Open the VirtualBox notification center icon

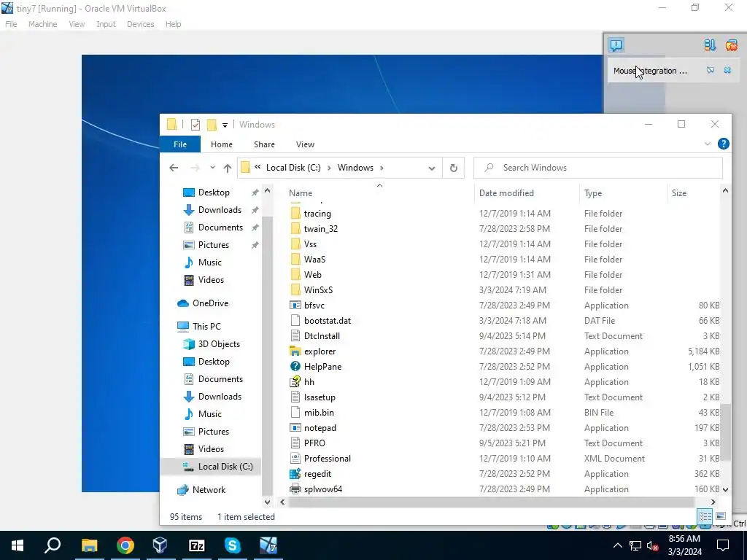tap(616, 45)
